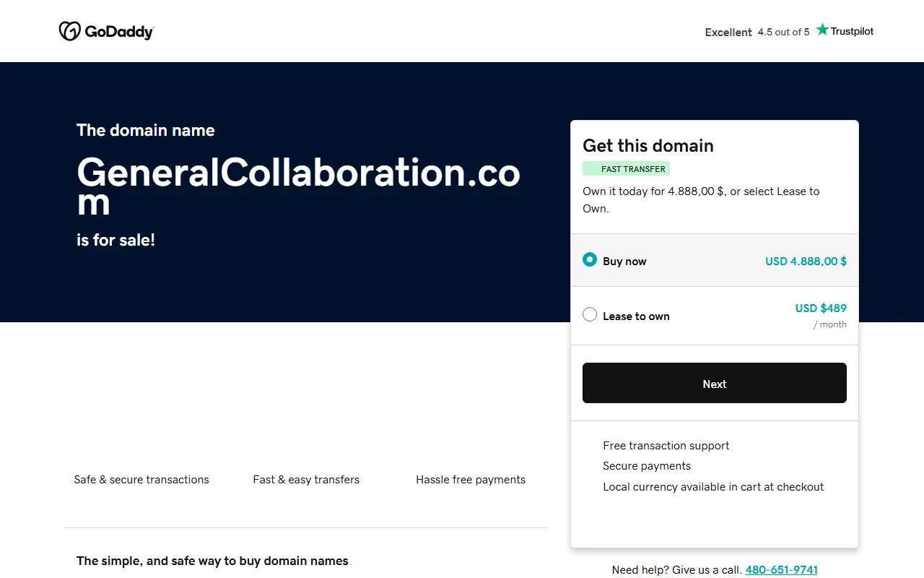The width and height of the screenshot is (924, 578).
Task: Click the '/ month' label
Action: pos(830,324)
